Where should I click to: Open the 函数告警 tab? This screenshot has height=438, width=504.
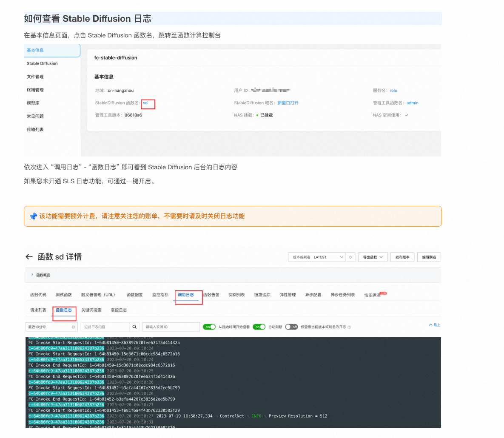(x=211, y=295)
